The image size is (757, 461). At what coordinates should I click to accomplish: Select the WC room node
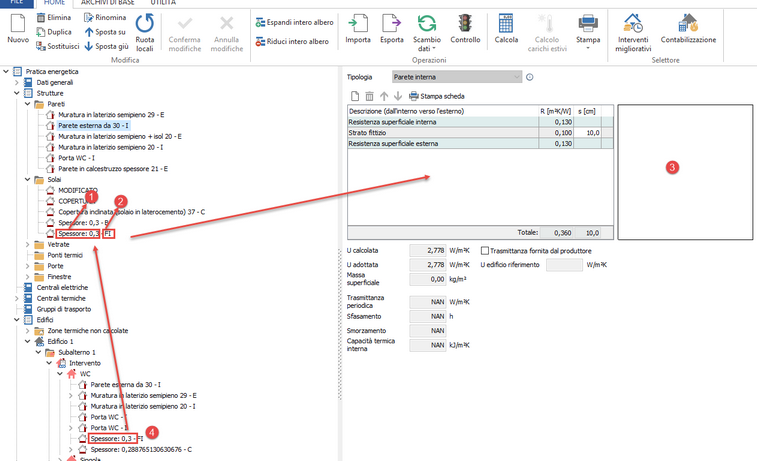point(85,374)
